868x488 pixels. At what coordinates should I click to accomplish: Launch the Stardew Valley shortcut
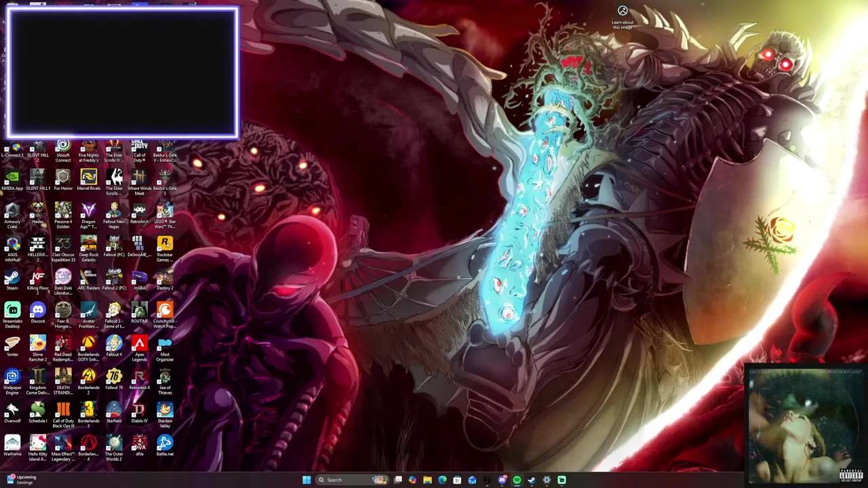pos(165,415)
